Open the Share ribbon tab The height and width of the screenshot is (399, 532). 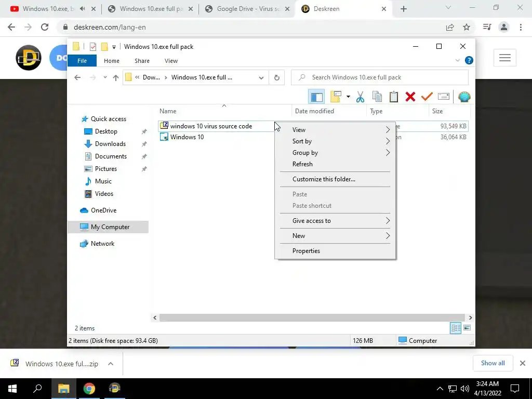pos(142,61)
